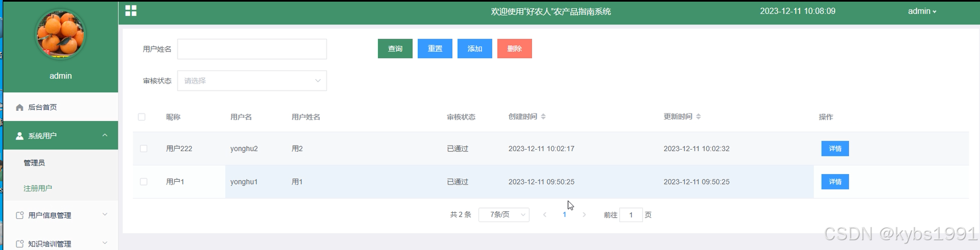The height and width of the screenshot is (250, 980).
Task: Click the icon beside 知识培训管理
Action: coord(20,244)
